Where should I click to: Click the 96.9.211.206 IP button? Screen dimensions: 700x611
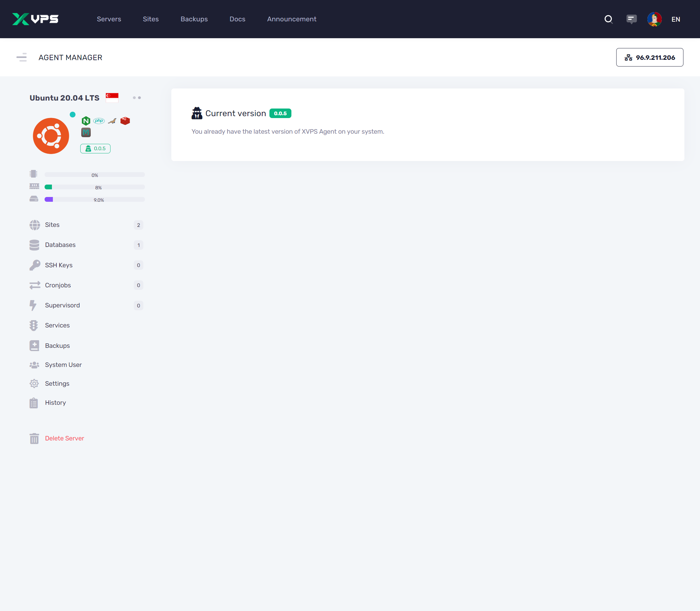coord(649,57)
